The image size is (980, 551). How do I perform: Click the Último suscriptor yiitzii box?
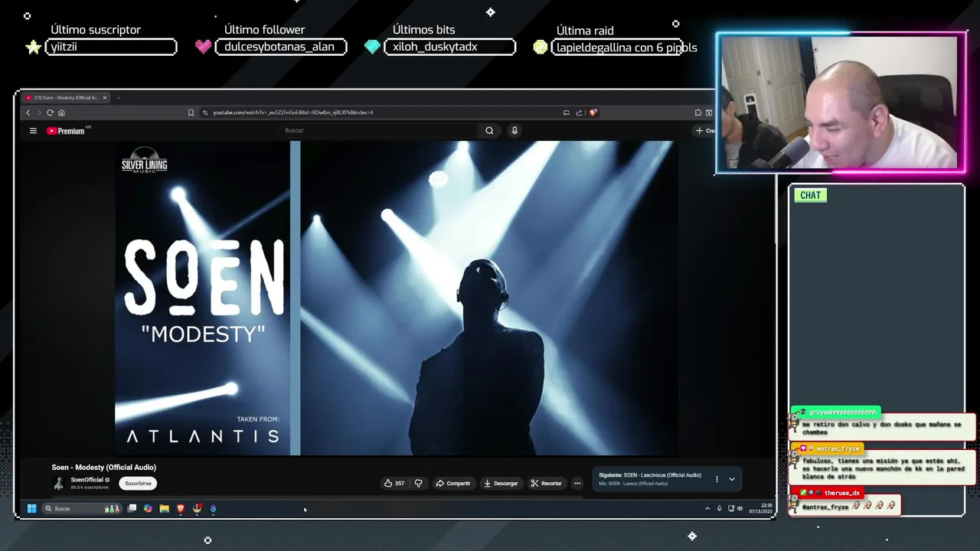(x=111, y=47)
